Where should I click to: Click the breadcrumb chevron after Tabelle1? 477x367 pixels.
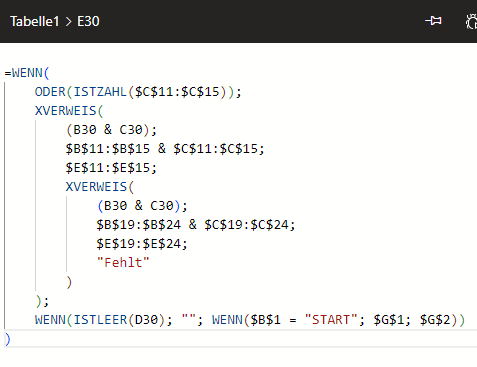68,22
